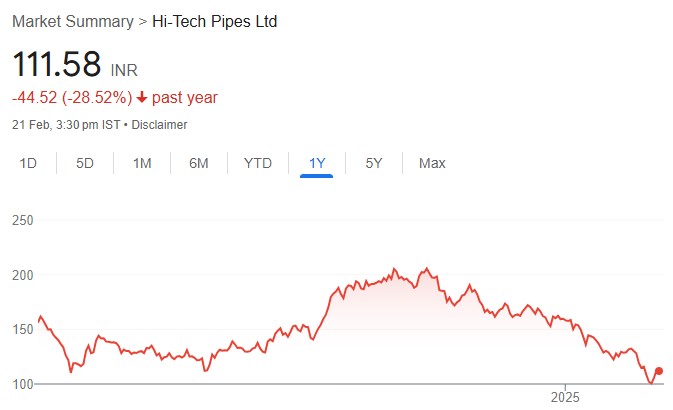Select the active 1Y tab
Screen dimensions: 673x410
316,163
